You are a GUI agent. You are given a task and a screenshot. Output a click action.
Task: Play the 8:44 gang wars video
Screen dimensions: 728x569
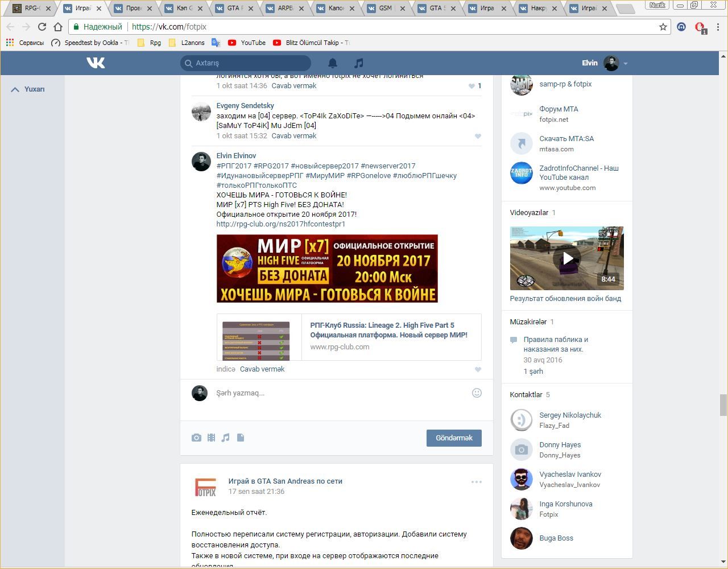pyautogui.click(x=567, y=258)
